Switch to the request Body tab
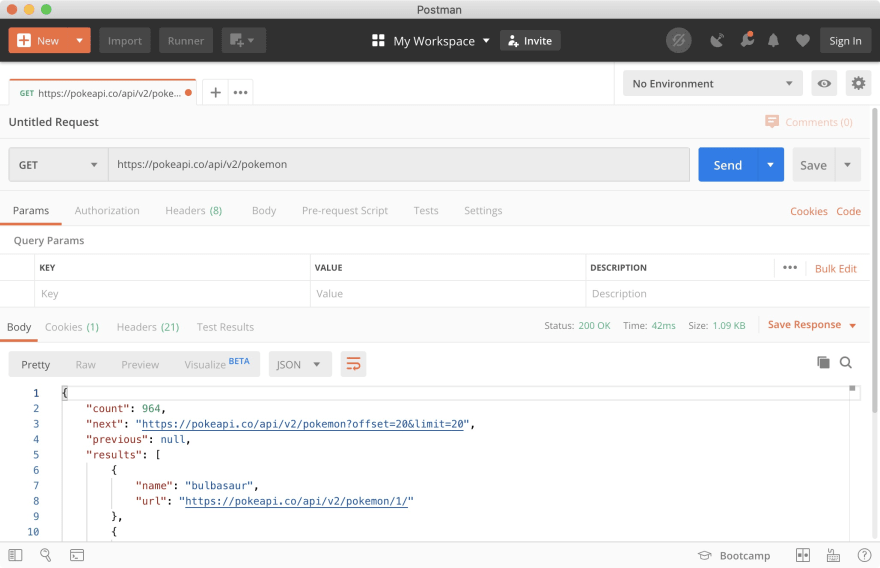Screen dimensions: 880x568 click(x=264, y=210)
